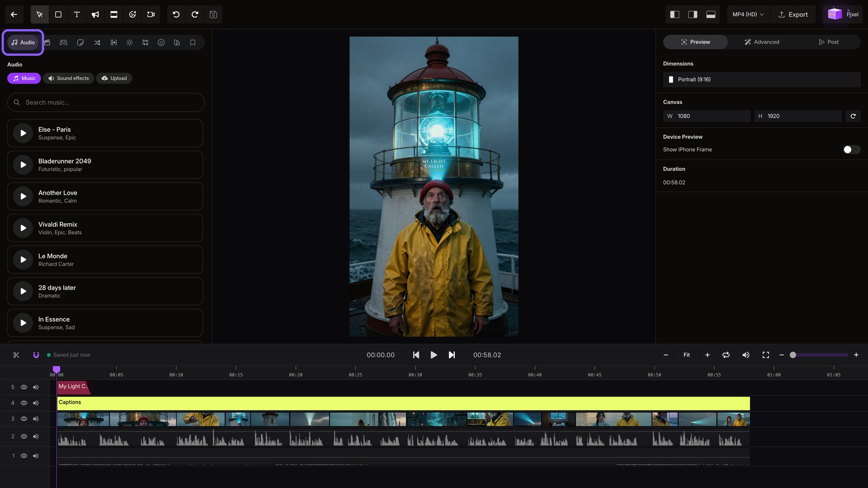The image size is (868, 488).
Task: Redo the last action
Action: tap(195, 15)
